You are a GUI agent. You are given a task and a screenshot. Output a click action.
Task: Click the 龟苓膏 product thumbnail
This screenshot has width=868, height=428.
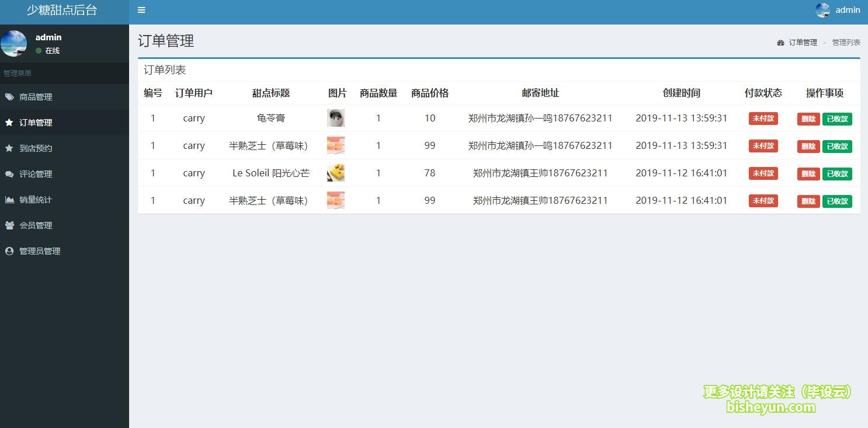coord(336,118)
